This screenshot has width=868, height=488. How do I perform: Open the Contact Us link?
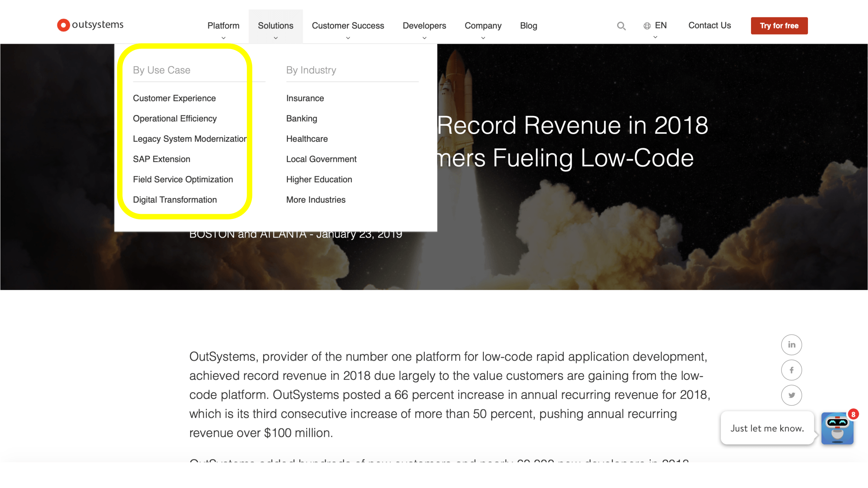[709, 26]
